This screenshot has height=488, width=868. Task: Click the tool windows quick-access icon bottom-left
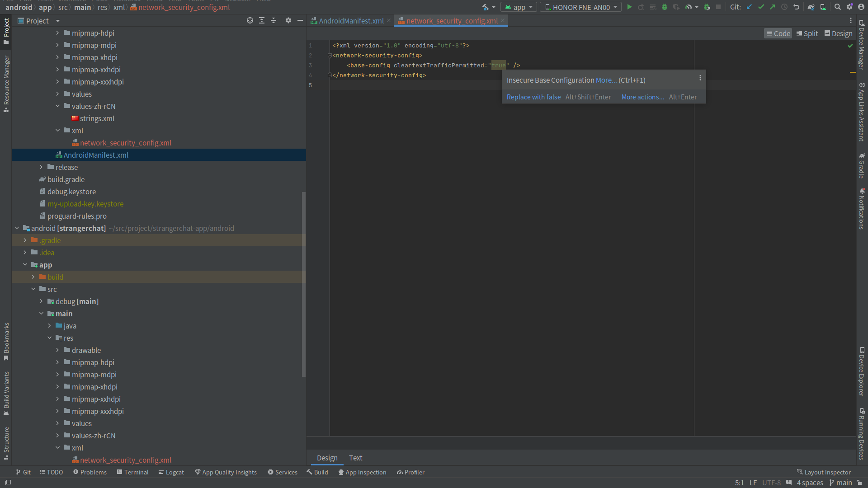point(8,483)
